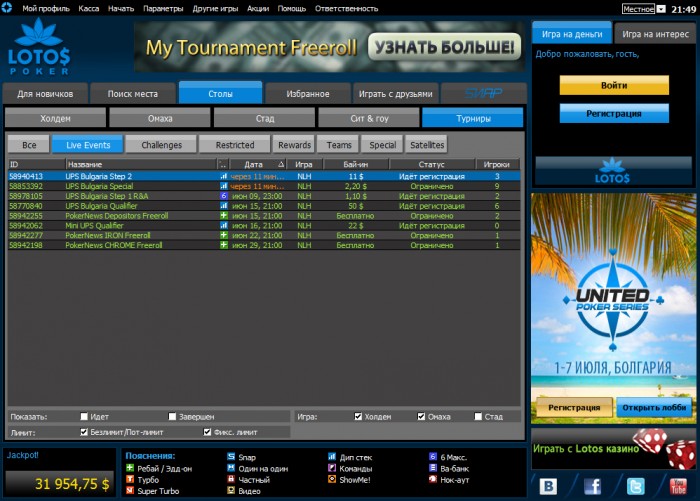Viewport: 700px width, 501px height.
Task: Click the Частный legend icon
Action: pos(231,480)
